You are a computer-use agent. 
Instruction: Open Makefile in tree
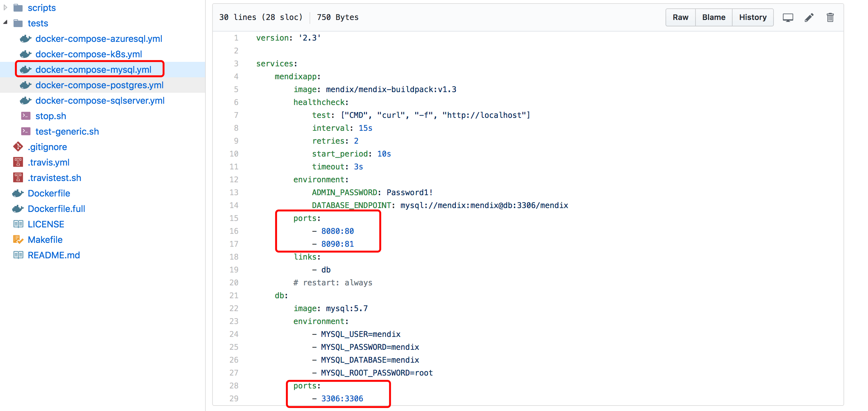point(45,240)
